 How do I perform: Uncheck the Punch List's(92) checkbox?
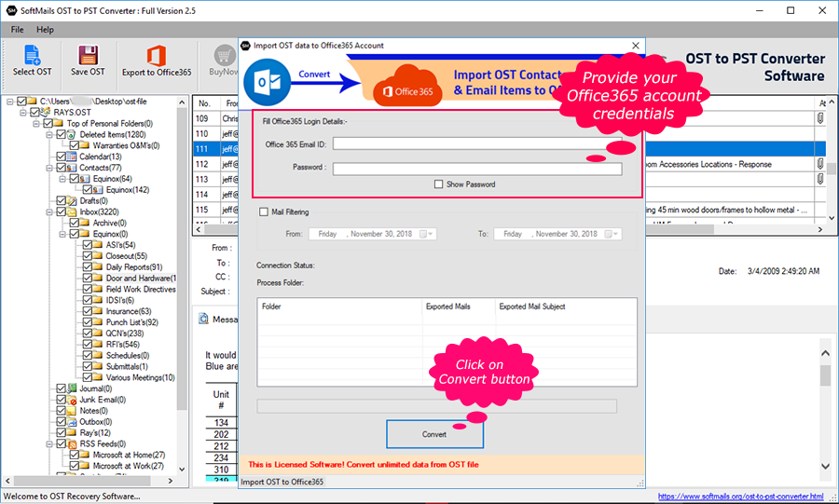click(88, 322)
